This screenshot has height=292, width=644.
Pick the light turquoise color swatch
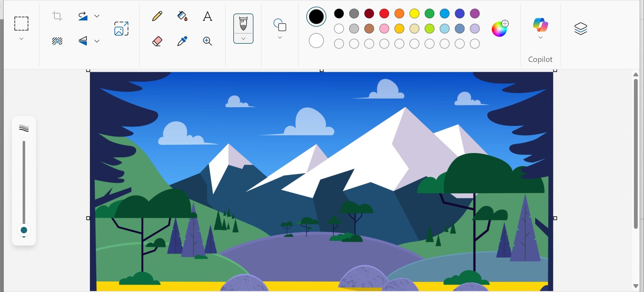[x=445, y=29]
